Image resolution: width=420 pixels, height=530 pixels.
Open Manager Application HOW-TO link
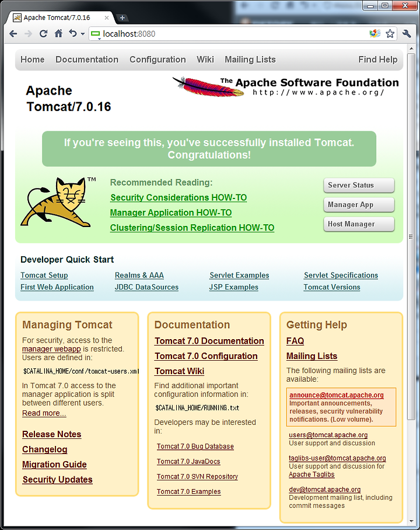171,212
